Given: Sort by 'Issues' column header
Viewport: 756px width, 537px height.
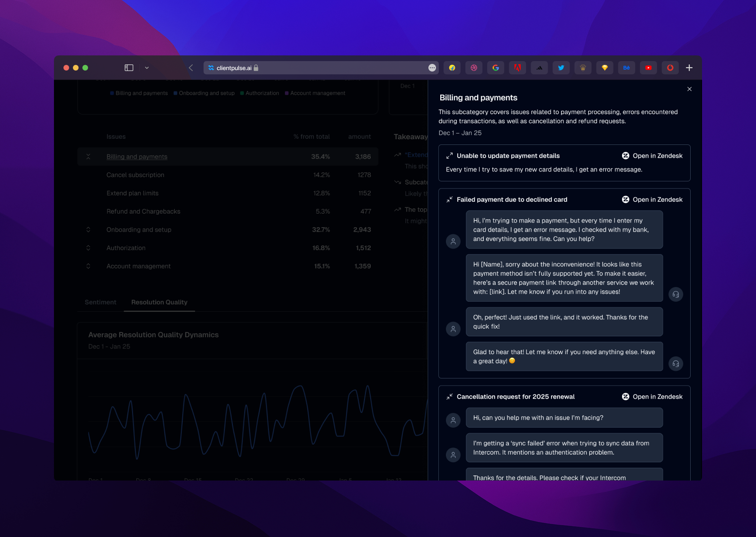Looking at the screenshot, I should tap(116, 137).
